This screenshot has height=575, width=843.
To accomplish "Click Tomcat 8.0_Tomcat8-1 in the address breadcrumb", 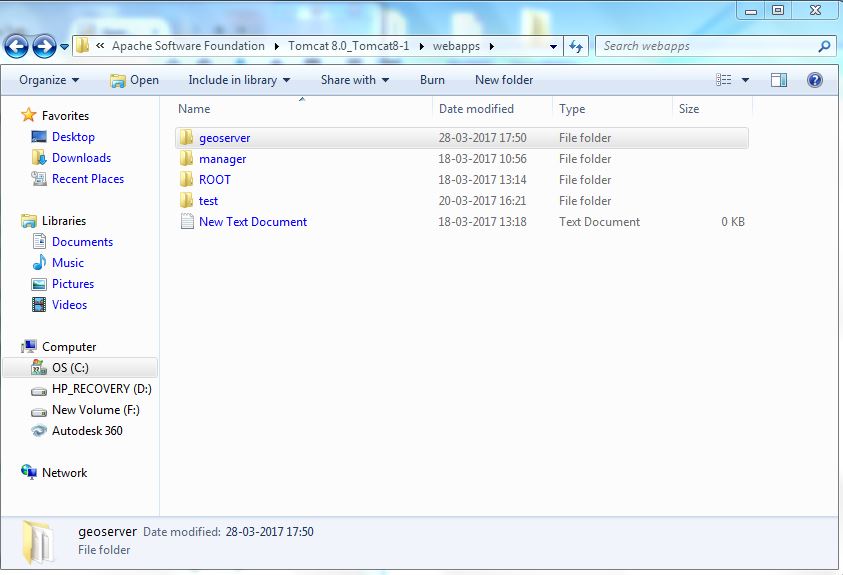I will 356,46.
